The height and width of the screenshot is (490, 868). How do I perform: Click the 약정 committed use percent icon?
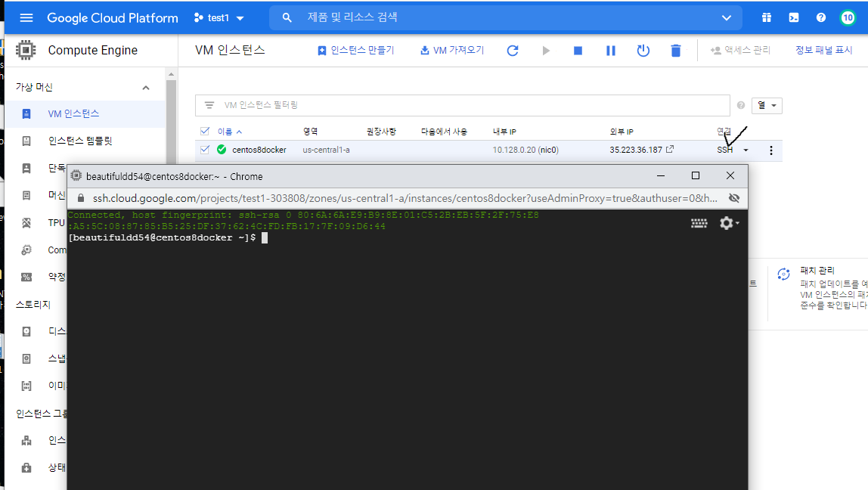coord(26,277)
